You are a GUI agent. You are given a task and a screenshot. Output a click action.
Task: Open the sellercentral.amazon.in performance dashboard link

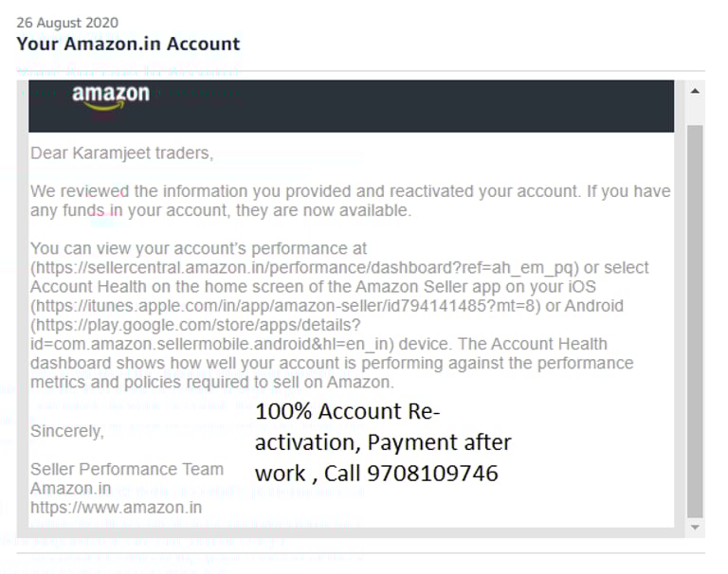click(304, 268)
